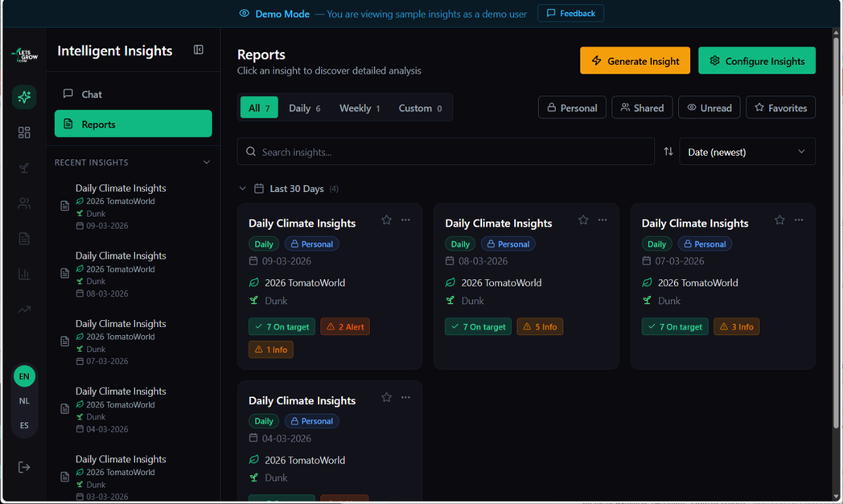The image size is (843, 504).
Task: Click the plant sprout icon in left rail
Action: point(24,168)
